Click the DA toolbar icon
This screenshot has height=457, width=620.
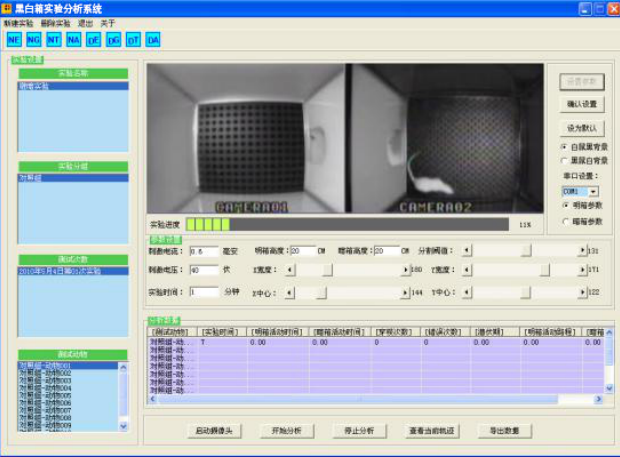153,40
